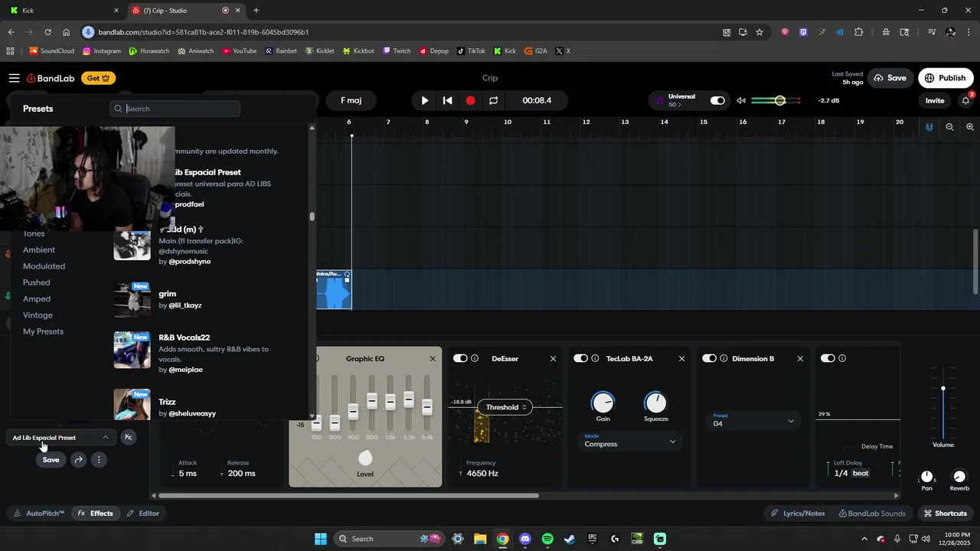
Task: Focus the presets Search field
Action: 175,109
